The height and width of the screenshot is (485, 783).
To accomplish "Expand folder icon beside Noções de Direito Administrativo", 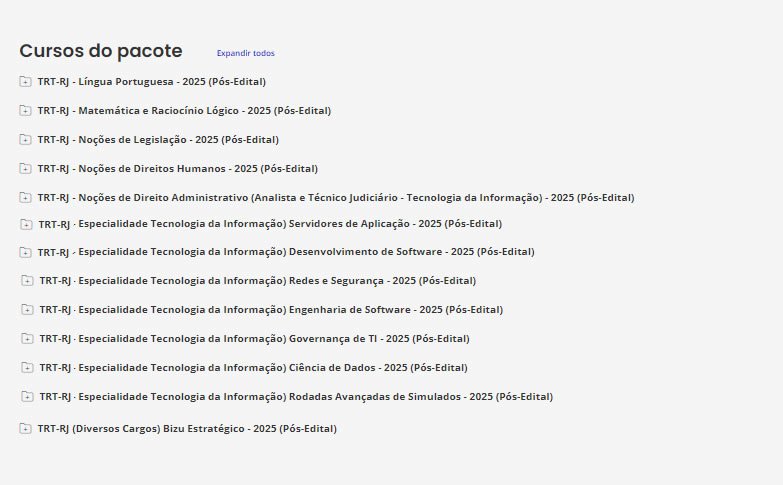I will [25, 198].
